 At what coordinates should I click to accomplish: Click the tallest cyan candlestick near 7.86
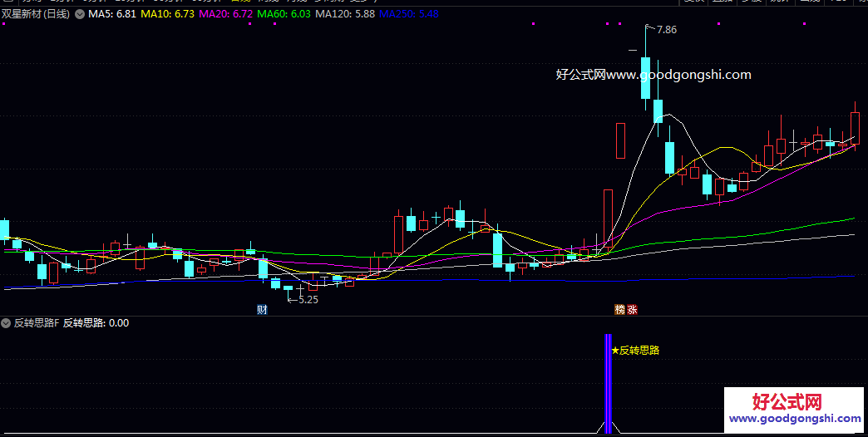click(645, 77)
